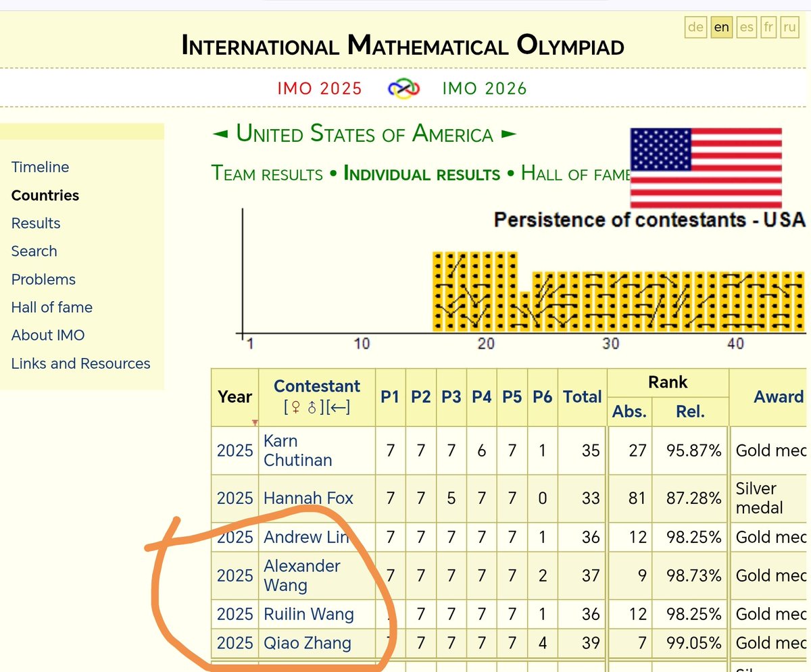The height and width of the screenshot is (672, 811).
Task: Open 2025 year link in Karn Chutinan row
Action: 235,450
